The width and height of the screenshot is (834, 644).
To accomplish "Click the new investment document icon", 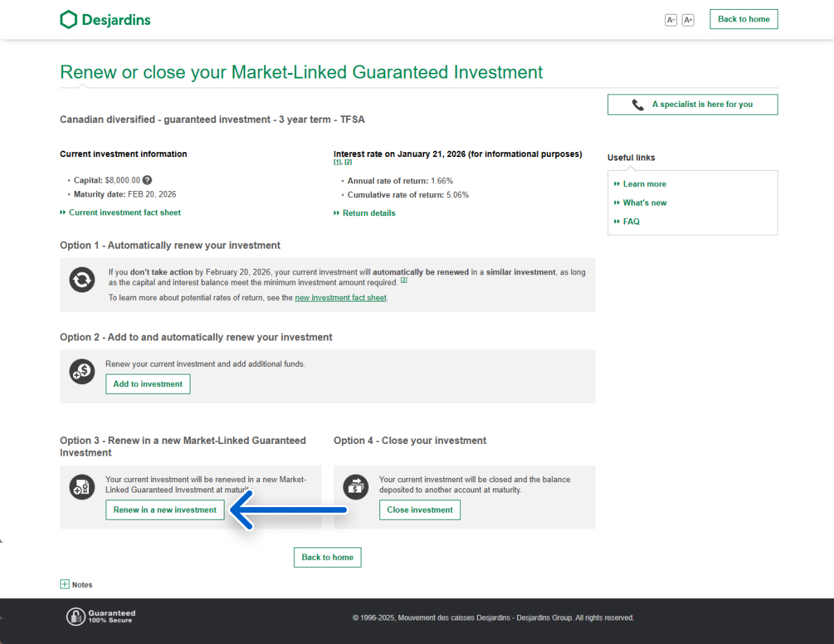I will tap(82, 488).
